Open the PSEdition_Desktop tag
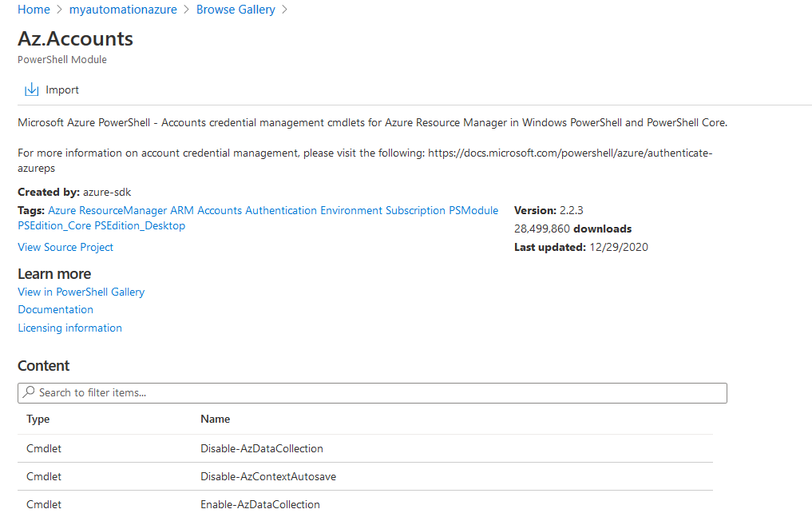 (x=140, y=225)
